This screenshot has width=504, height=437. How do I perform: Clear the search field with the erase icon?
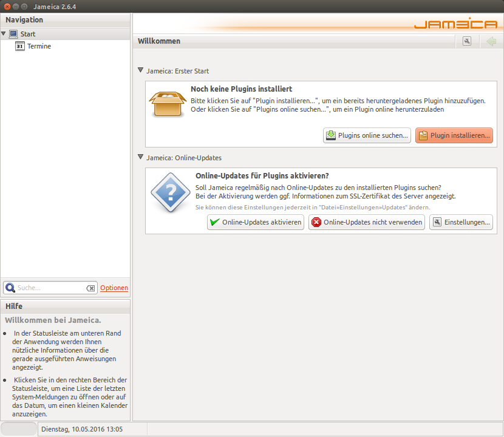click(90, 288)
